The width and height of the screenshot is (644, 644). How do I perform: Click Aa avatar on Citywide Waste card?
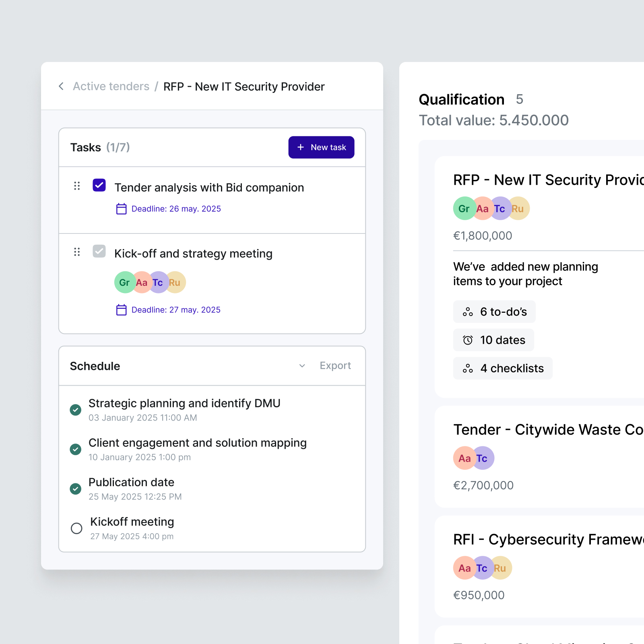click(464, 458)
